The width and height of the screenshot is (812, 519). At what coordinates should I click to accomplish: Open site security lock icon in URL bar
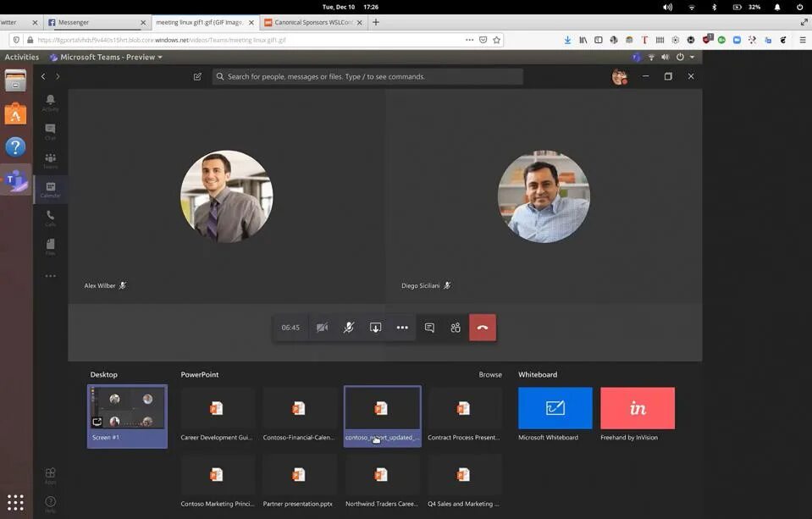[30, 40]
